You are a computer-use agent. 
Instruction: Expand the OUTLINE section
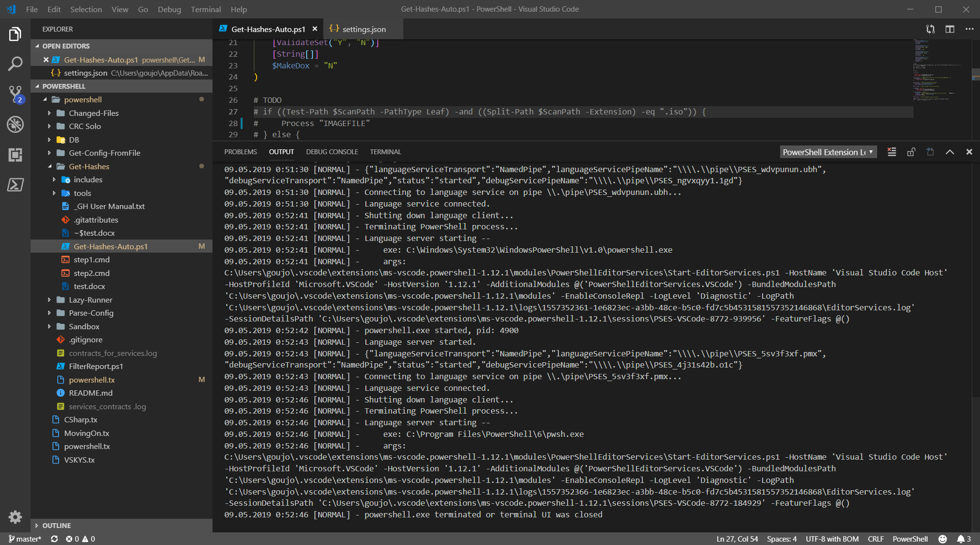pyautogui.click(x=56, y=526)
